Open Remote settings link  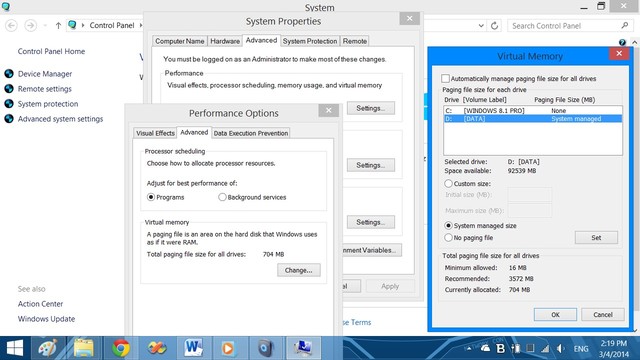pyautogui.click(x=44, y=89)
